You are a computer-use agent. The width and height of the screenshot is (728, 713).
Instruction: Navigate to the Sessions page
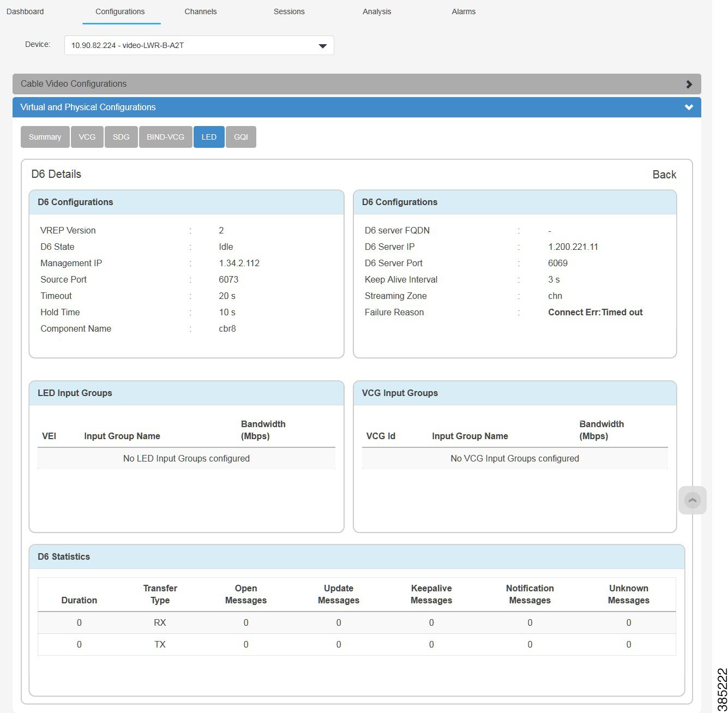pos(289,11)
